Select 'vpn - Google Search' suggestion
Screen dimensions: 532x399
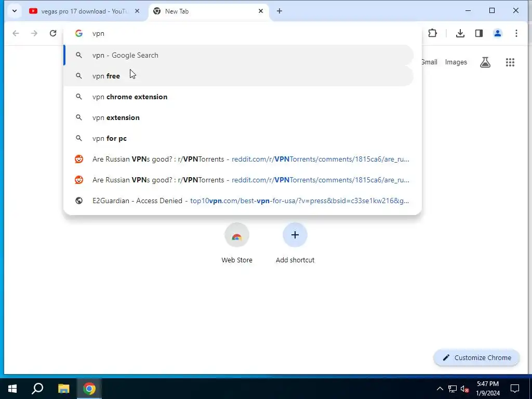point(239,55)
